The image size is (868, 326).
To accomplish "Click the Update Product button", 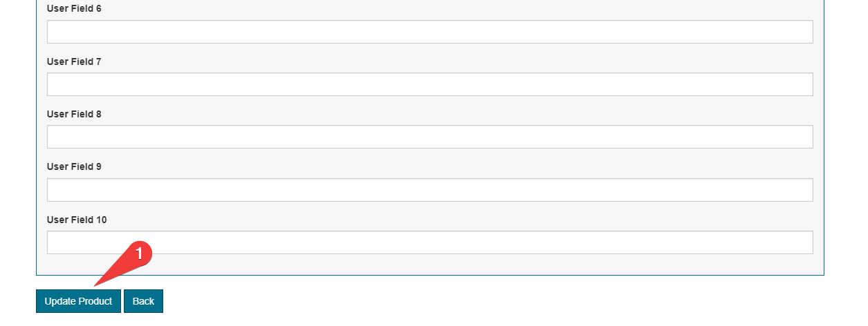I will click(78, 301).
